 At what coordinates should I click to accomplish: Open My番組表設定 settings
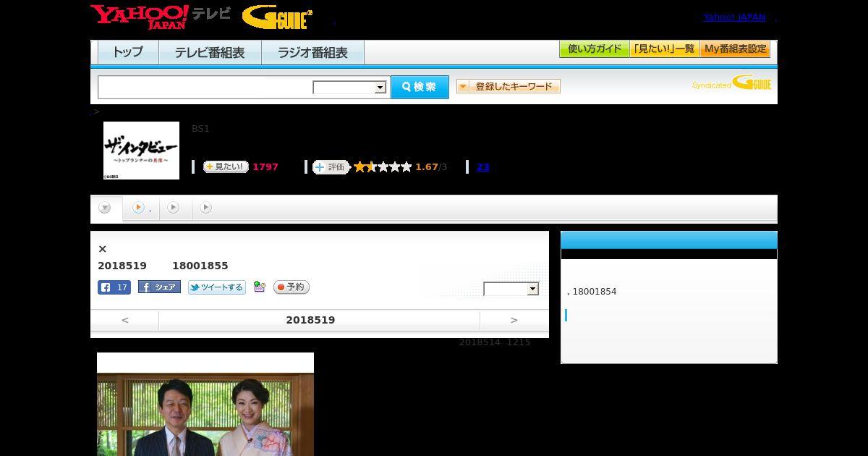coord(735,49)
